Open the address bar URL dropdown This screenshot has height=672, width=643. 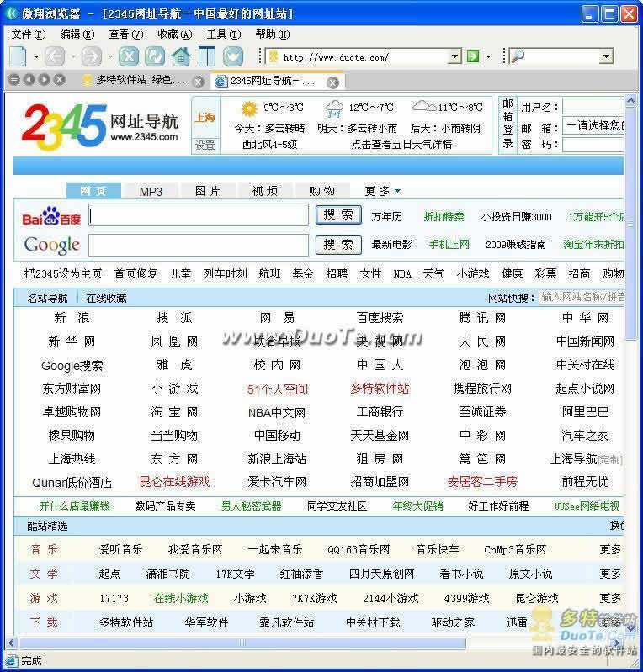pos(454,56)
